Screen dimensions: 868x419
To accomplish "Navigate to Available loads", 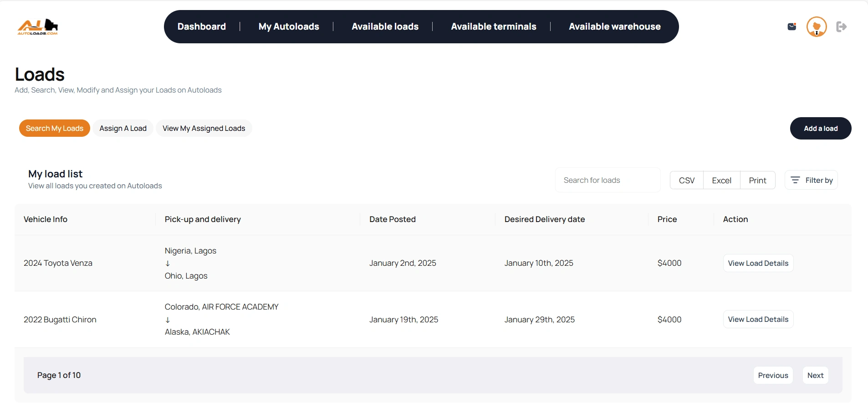I will tap(385, 26).
